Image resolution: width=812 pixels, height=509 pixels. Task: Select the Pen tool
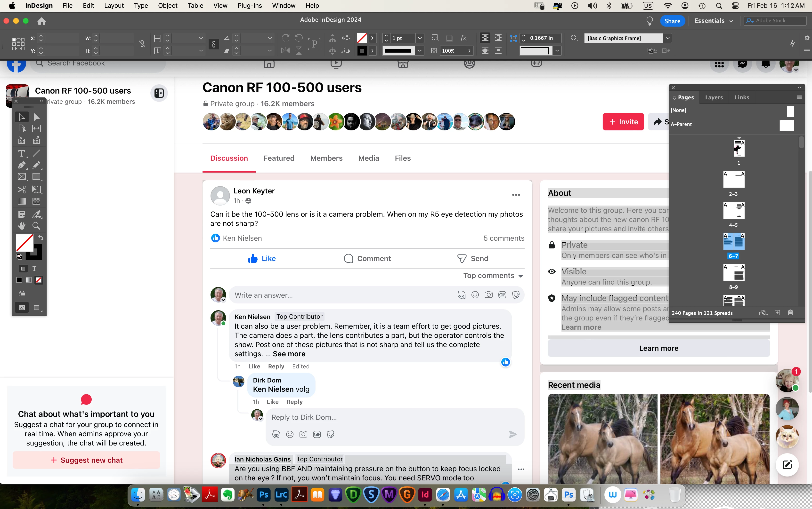(x=22, y=165)
